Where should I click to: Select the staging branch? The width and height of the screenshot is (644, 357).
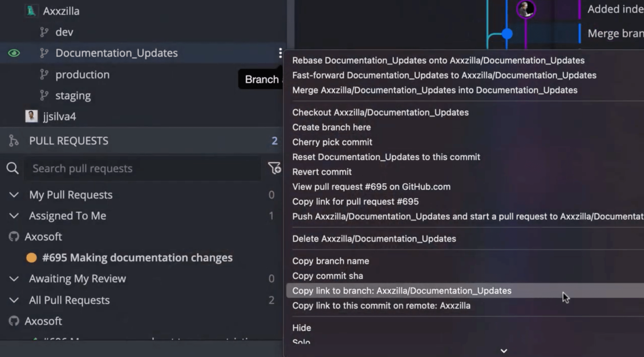(x=73, y=96)
